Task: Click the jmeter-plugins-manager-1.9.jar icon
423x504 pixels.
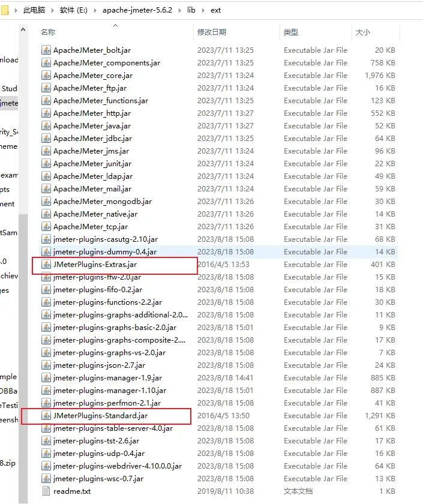Action: click(x=46, y=378)
